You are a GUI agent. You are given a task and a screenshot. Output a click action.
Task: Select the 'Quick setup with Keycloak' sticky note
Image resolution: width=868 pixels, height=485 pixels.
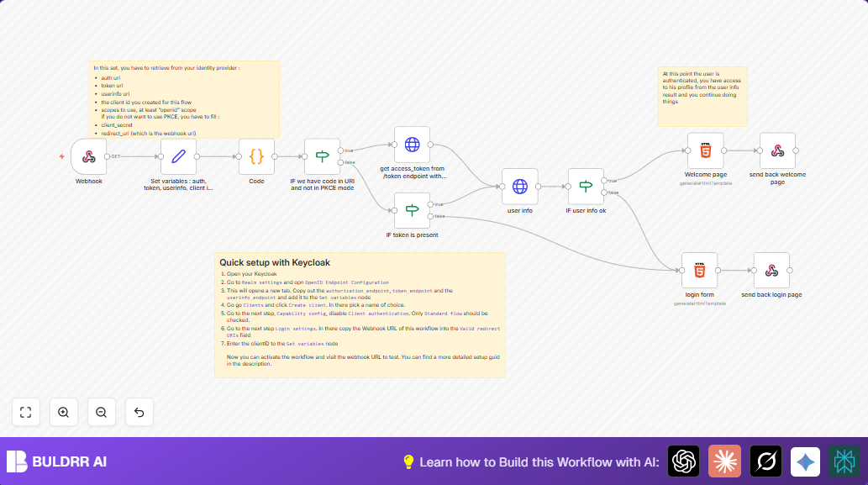click(x=360, y=315)
